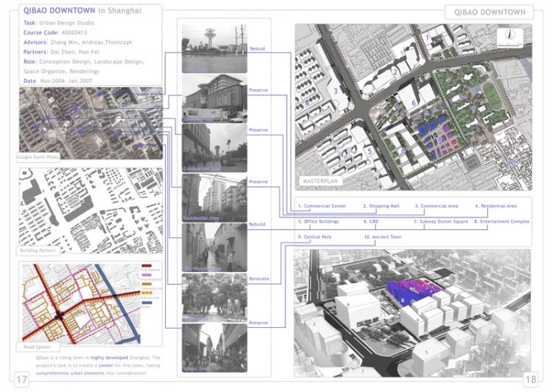The height and width of the screenshot is (392, 553).
Task: Open the 3D massing model rendering
Action: [x=412, y=313]
